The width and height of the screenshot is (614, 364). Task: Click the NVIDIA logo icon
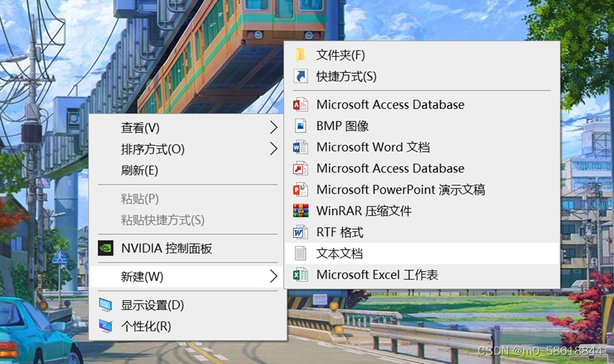tap(105, 248)
